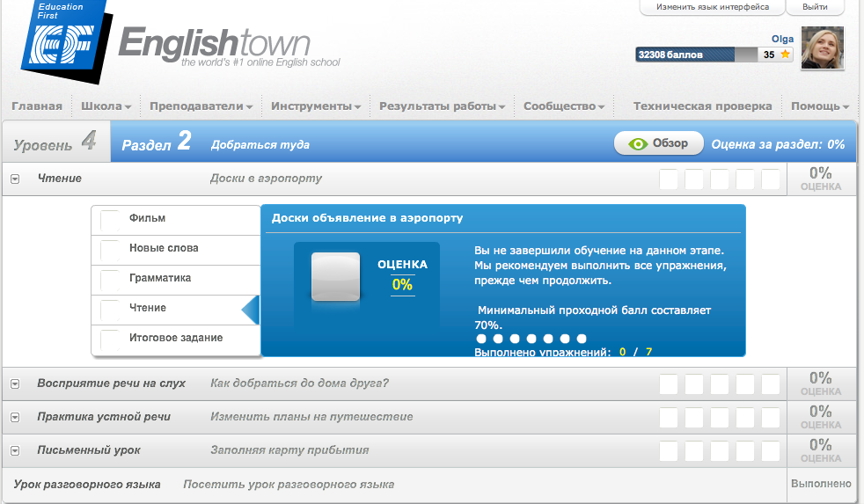Screen dimensions: 864x504
Task: Click the Обзор overview button
Action: (659, 143)
